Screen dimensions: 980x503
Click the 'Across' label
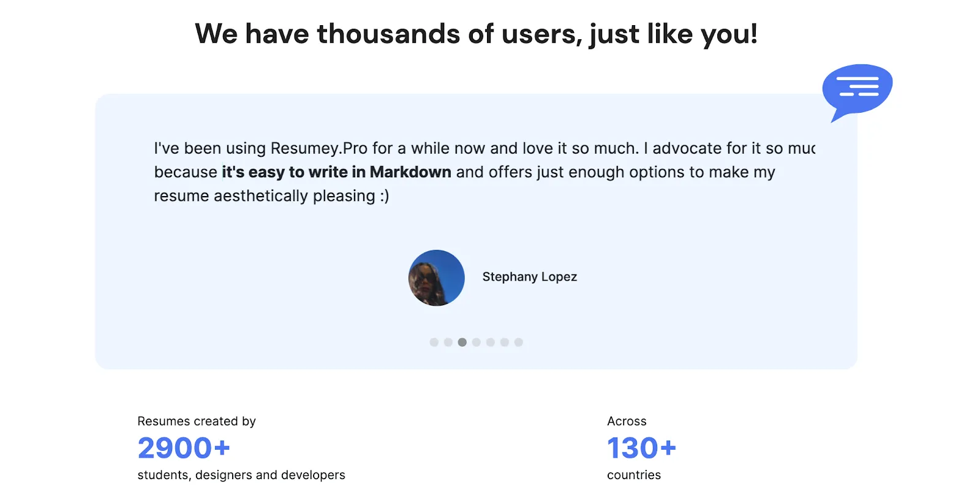(627, 421)
